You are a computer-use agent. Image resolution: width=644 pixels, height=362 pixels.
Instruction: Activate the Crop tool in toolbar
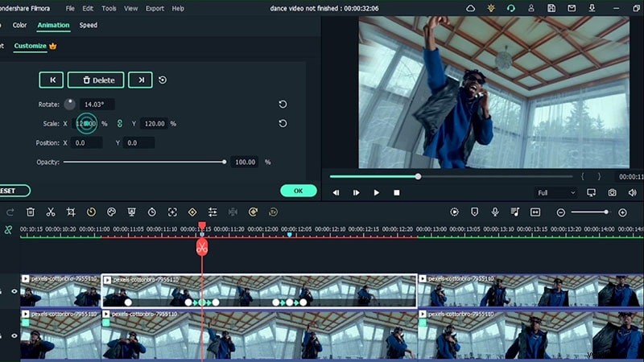71,212
